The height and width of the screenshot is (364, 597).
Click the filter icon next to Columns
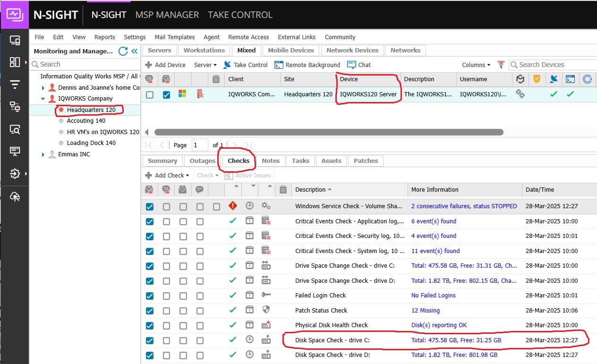pyautogui.click(x=501, y=65)
